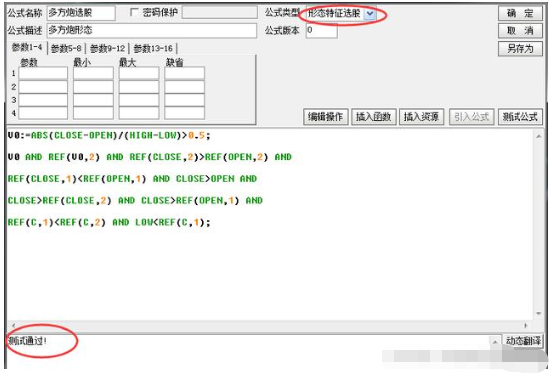The width and height of the screenshot is (552, 376).
Task: Click the line starting V0 AND REF(V0,2)
Action: coord(150,157)
